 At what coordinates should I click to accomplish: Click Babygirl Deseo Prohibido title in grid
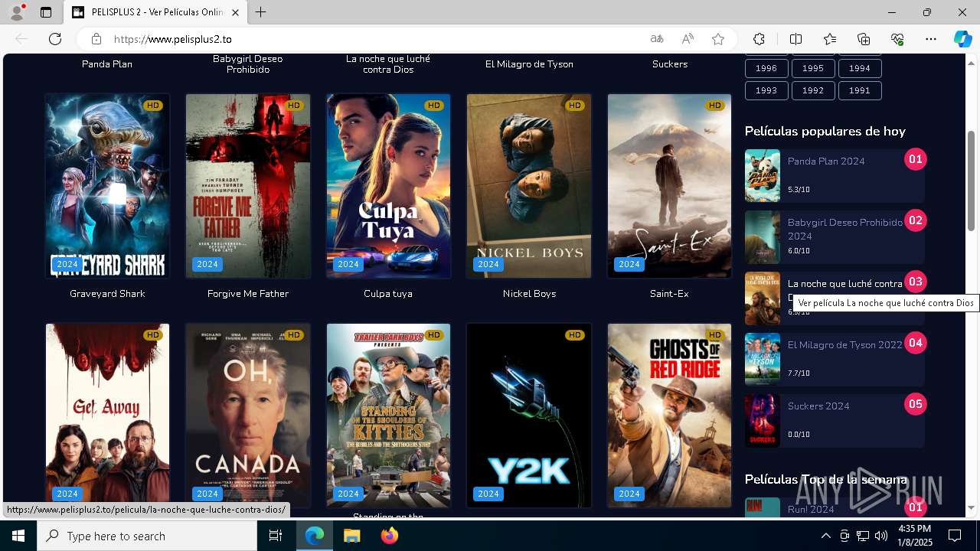(248, 64)
